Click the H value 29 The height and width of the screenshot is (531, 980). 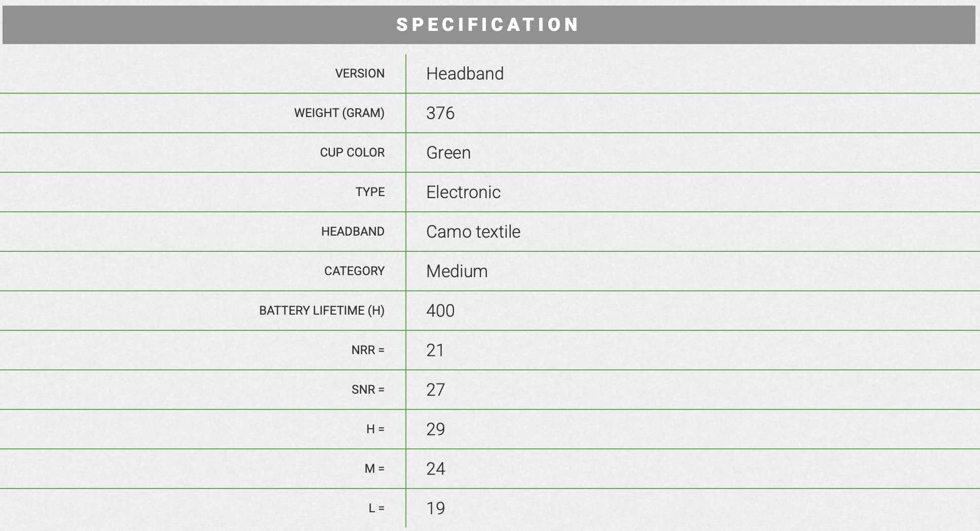pos(435,429)
